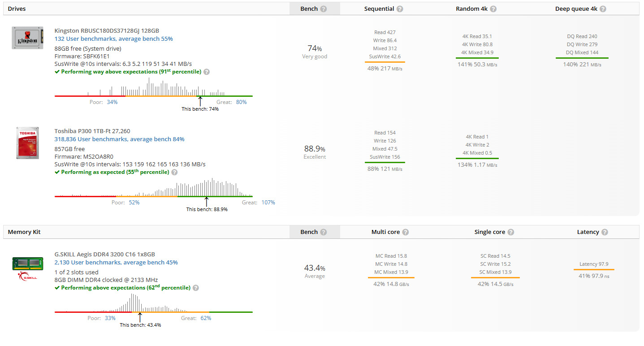This screenshot has height=346, width=644.
Task: Click the Single core help icon
Action: 510,232
